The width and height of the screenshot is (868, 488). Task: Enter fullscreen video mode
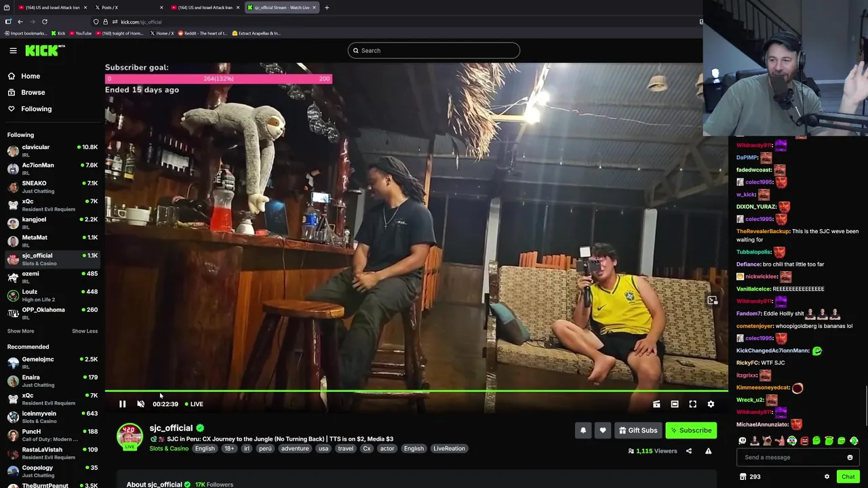pyautogui.click(x=693, y=404)
